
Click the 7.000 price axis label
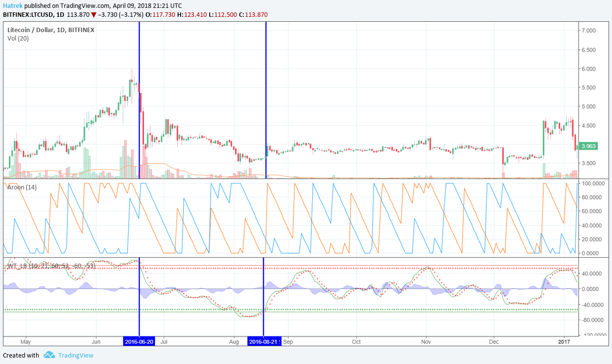click(x=588, y=31)
